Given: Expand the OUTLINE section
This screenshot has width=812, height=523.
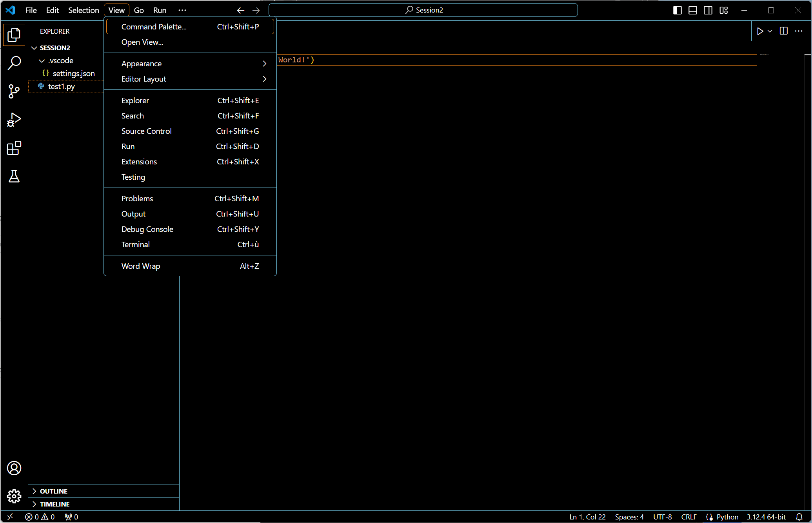Looking at the screenshot, I should tap(54, 491).
